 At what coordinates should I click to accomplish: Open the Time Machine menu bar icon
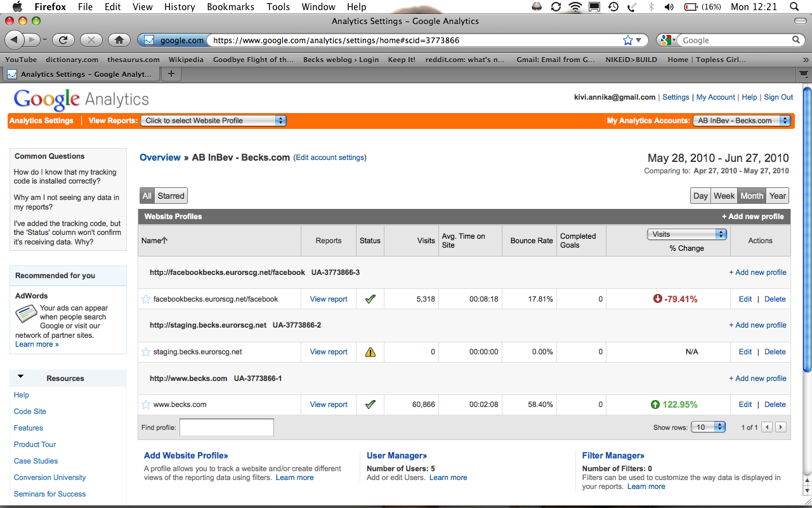613,6
